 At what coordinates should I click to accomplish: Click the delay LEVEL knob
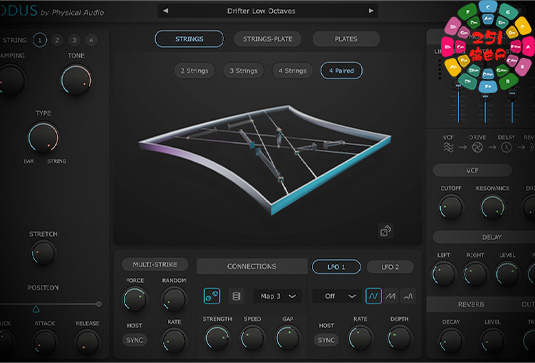(x=507, y=274)
